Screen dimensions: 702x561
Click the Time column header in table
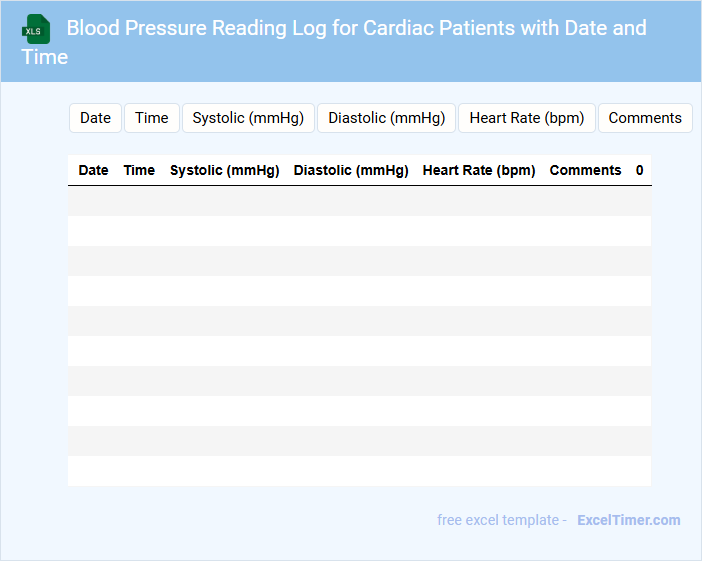click(139, 170)
